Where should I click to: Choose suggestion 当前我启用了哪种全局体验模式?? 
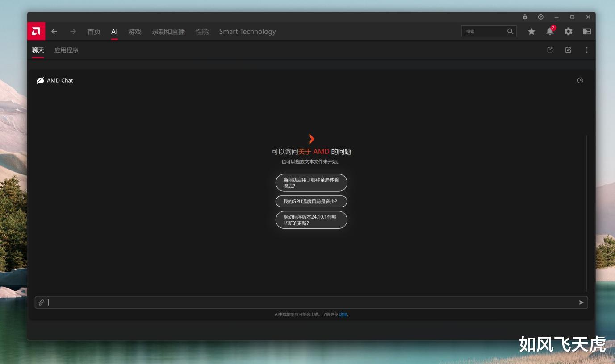[311, 183]
